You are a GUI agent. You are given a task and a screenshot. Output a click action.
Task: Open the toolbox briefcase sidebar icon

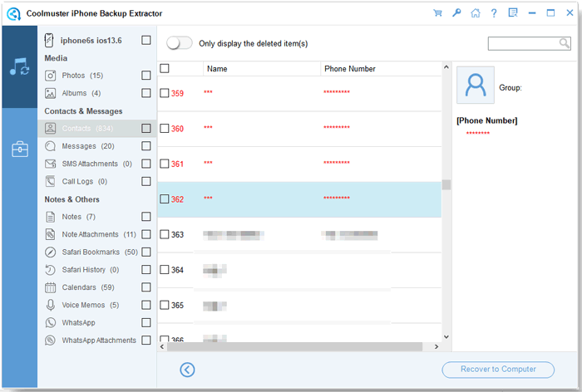18,149
